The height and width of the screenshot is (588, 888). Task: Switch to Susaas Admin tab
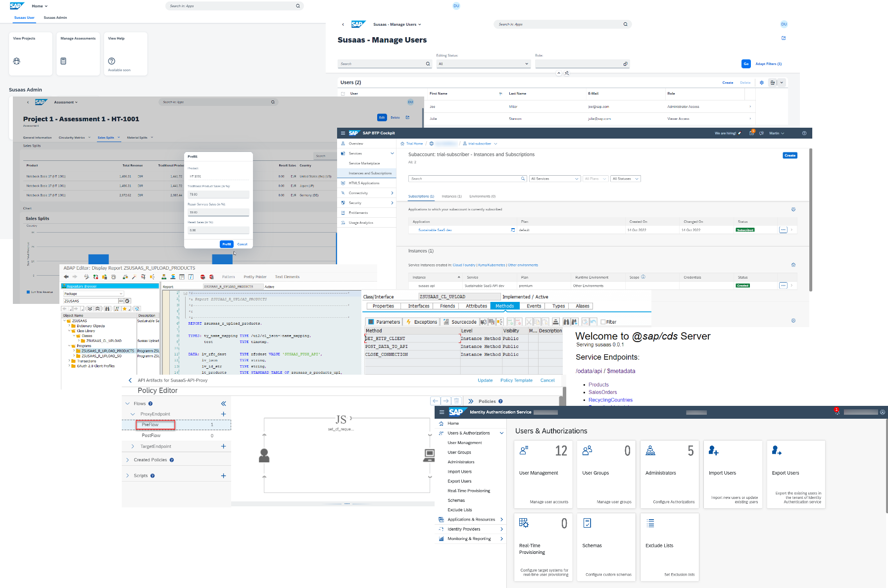(x=55, y=18)
